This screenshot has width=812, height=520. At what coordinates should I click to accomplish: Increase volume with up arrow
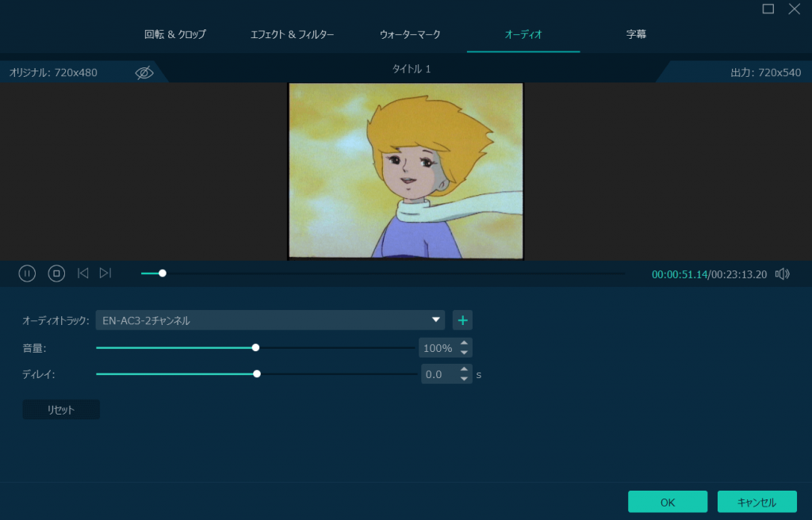(464, 343)
